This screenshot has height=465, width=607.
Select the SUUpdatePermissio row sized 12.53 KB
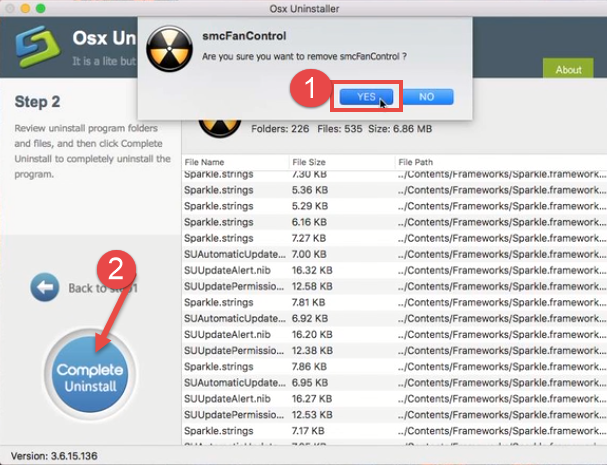click(394, 415)
